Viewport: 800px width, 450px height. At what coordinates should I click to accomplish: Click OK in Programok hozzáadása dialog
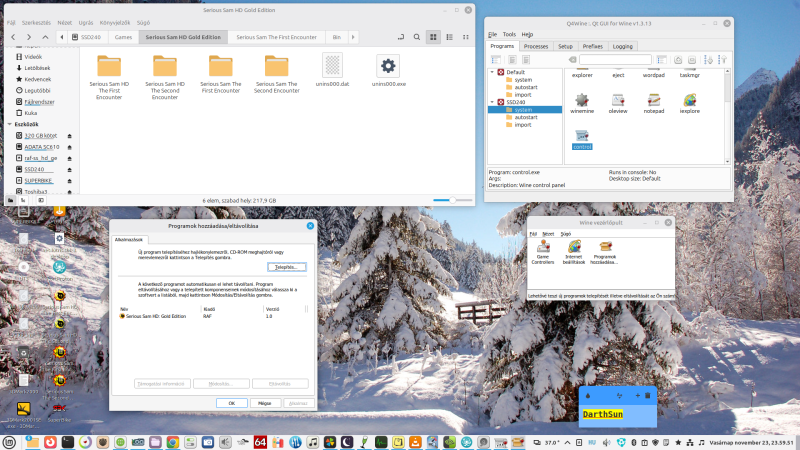click(232, 403)
